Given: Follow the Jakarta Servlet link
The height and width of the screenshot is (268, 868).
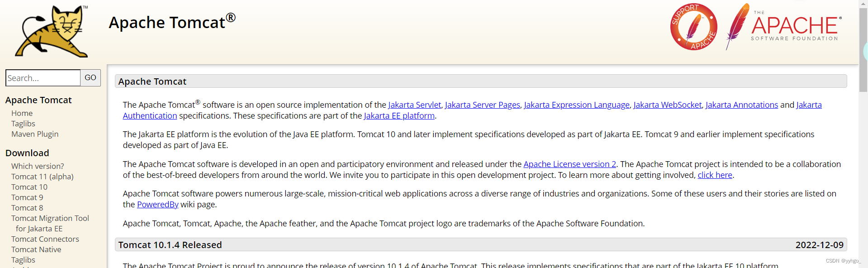Looking at the screenshot, I should pyautogui.click(x=414, y=105).
